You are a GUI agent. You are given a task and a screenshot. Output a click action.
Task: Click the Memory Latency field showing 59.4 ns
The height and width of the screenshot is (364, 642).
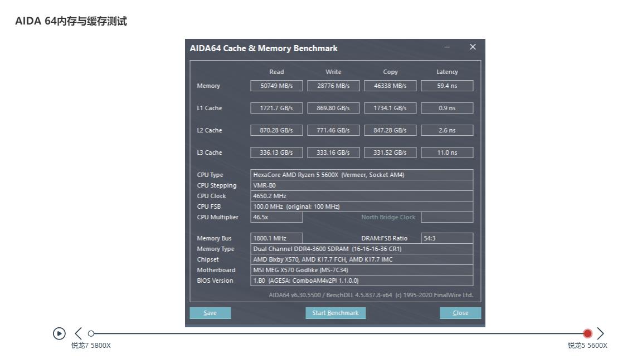pyautogui.click(x=447, y=86)
